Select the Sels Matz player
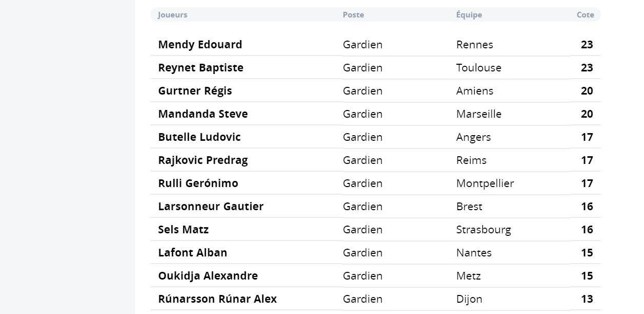Screen dimensions: 644x314 183,230
